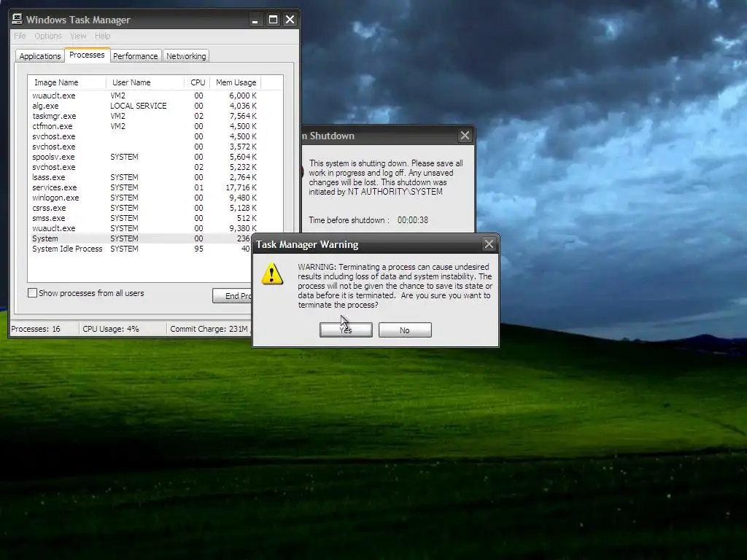
Task: Select the Processes tab
Action: click(x=87, y=55)
